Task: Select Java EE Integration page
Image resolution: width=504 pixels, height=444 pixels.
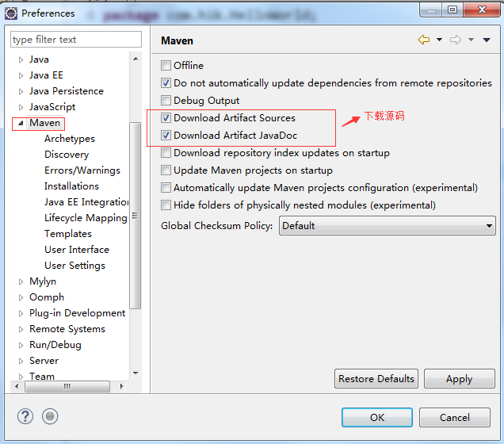Action: (86, 202)
